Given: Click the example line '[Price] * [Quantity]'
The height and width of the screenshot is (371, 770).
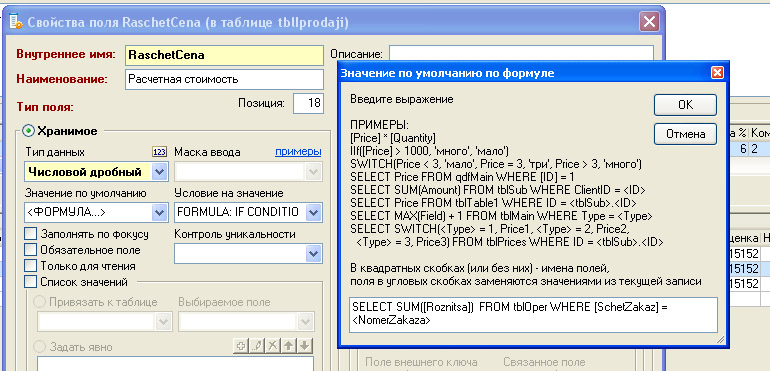Looking at the screenshot, I should [393, 138].
